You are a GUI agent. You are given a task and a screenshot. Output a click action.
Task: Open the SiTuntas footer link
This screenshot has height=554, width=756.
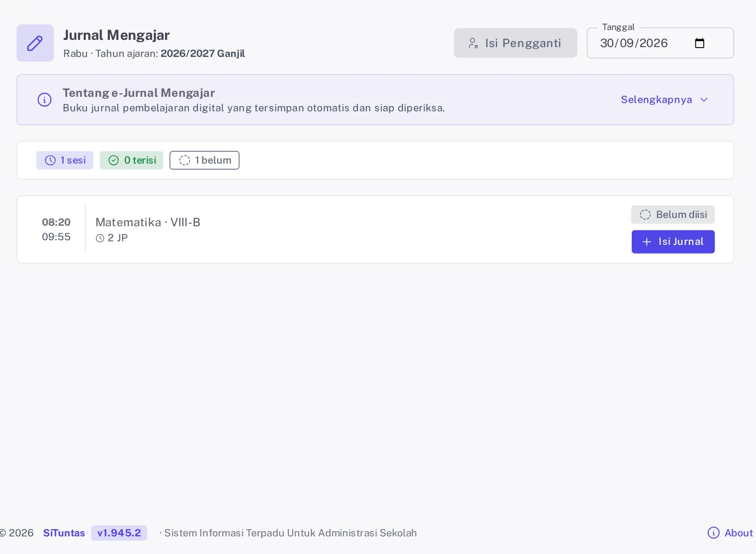click(x=64, y=533)
